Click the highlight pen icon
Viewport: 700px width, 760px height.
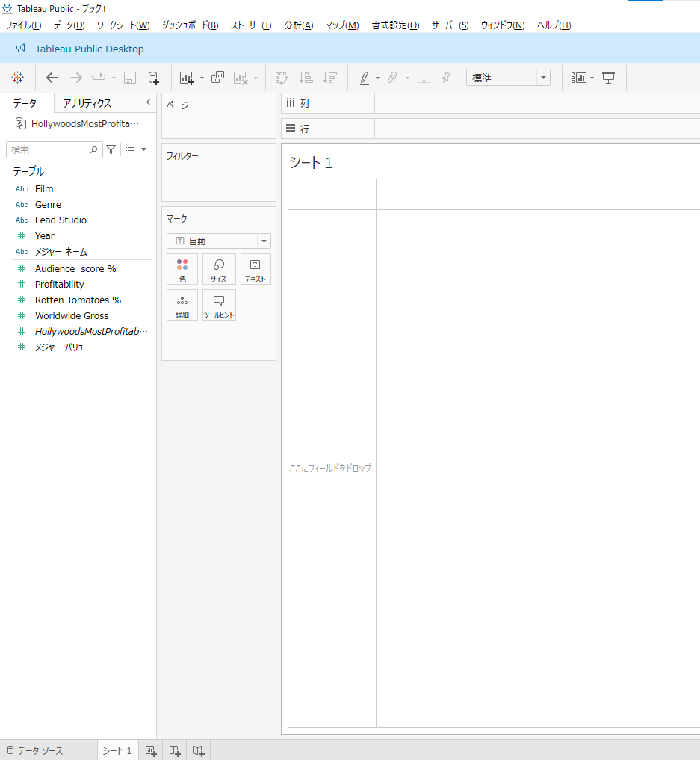point(365,78)
